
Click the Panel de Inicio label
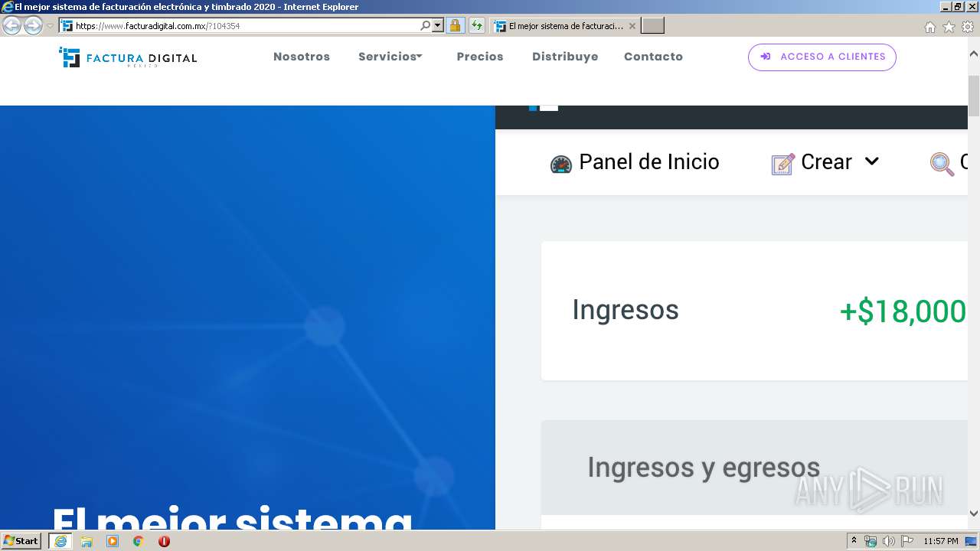(x=649, y=162)
